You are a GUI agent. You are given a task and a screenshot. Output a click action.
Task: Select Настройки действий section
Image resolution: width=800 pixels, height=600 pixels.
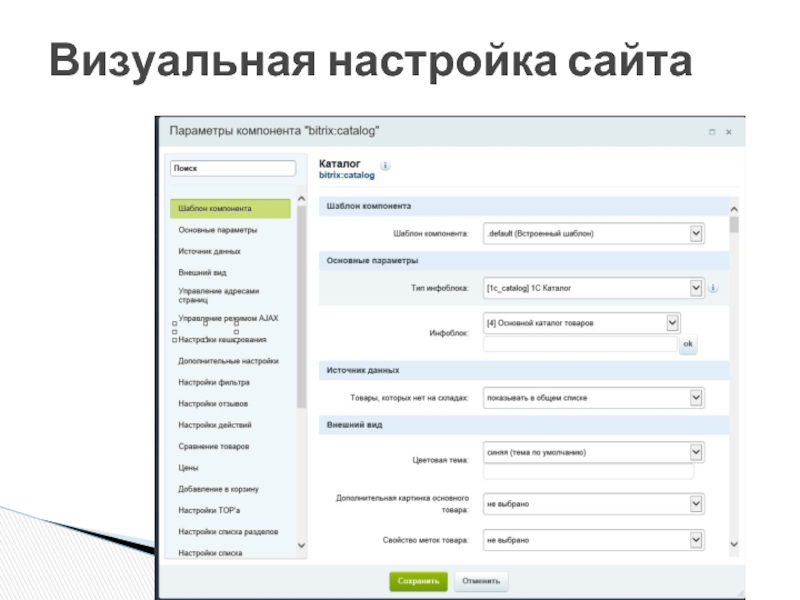pyautogui.click(x=215, y=425)
